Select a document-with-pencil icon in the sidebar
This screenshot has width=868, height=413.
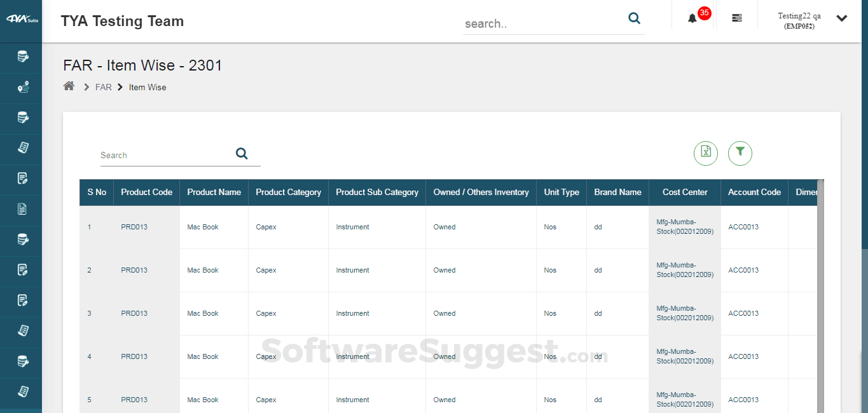tap(21, 179)
